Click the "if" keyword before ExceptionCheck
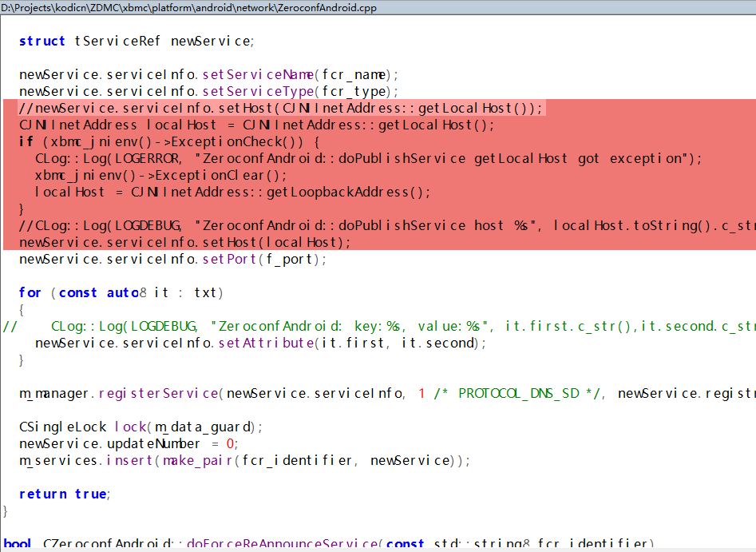 [26, 141]
